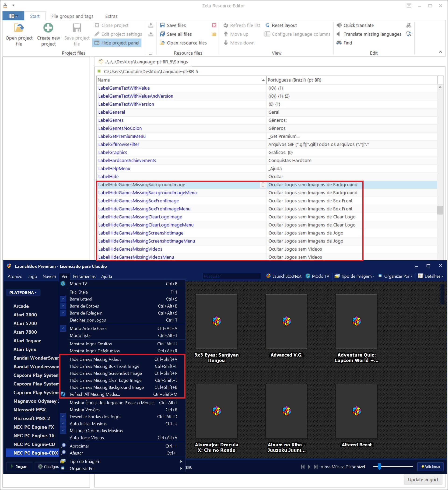Toggle Auto Iniciar Músicas menu option
Image resolution: width=448 pixels, height=490 pixels.
(122, 424)
